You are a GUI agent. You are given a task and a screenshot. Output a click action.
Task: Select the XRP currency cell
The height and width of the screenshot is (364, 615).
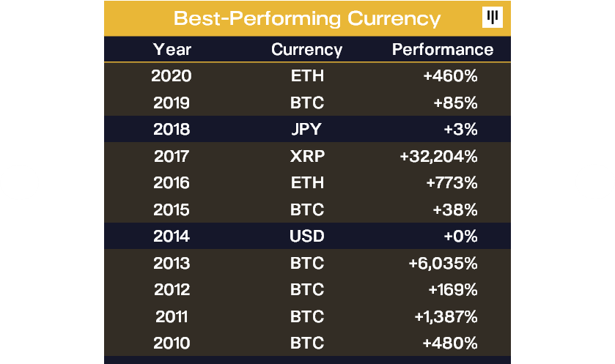point(308,156)
